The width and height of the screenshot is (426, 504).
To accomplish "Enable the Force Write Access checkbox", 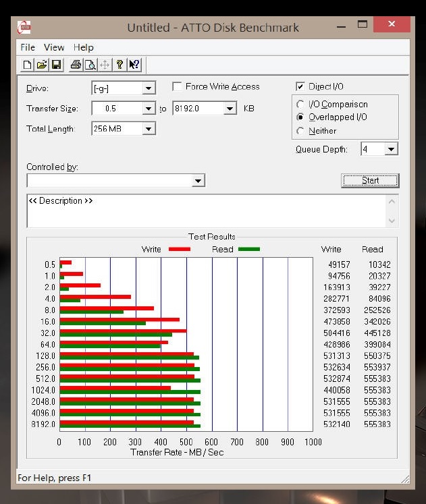I will pyautogui.click(x=177, y=86).
